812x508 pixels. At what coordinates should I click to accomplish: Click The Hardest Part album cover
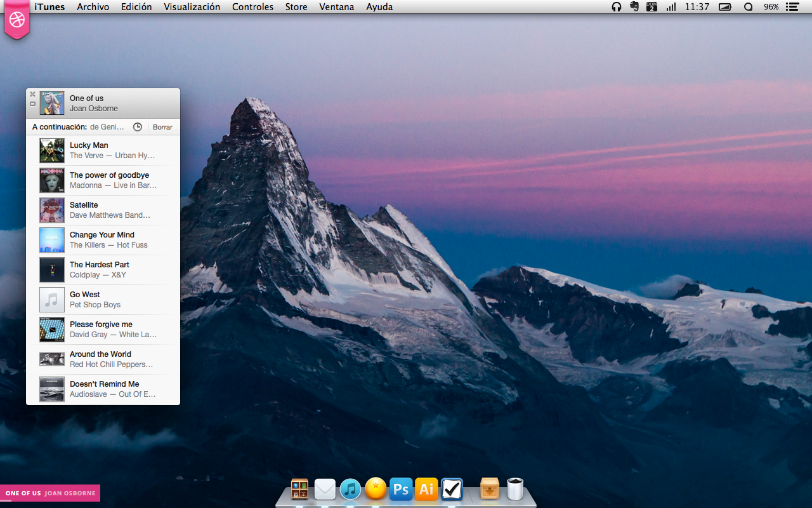pyautogui.click(x=52, y=270)
